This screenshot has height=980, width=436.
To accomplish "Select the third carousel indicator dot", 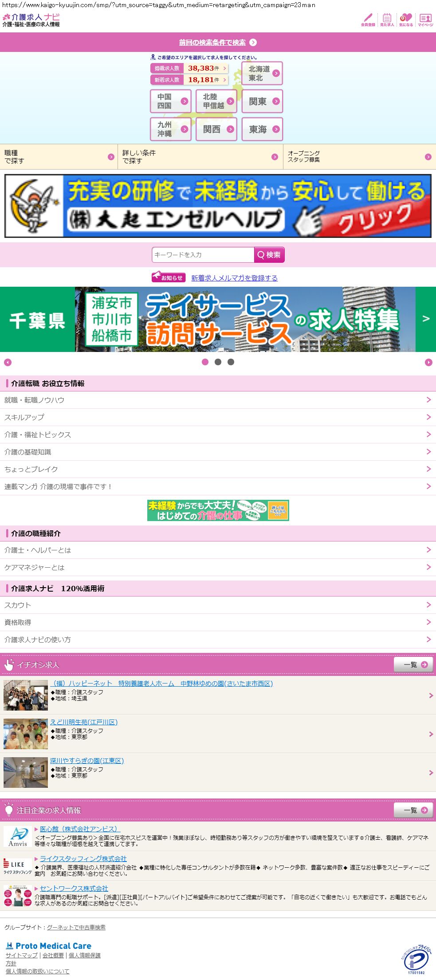I will pos(231,362).
